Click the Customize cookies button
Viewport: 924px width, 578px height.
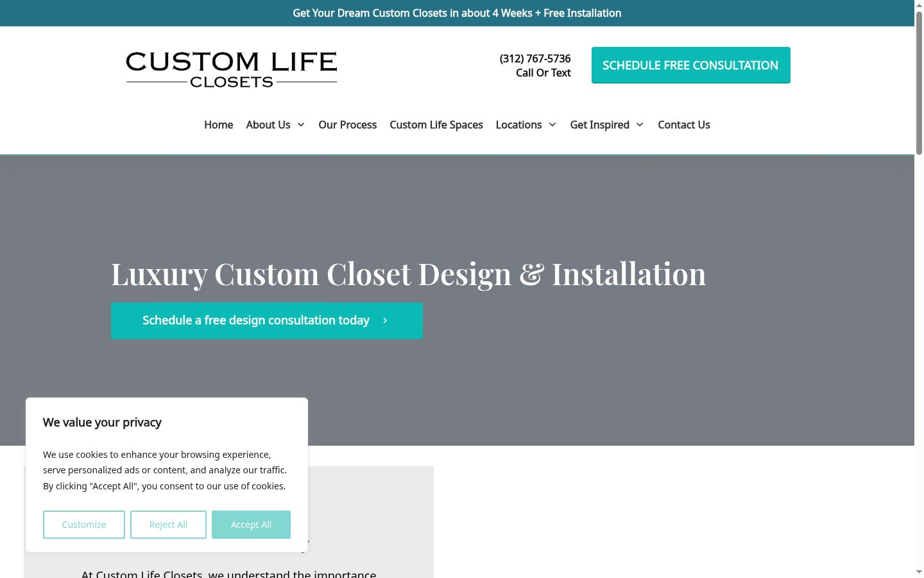click(x=84, y=525)
